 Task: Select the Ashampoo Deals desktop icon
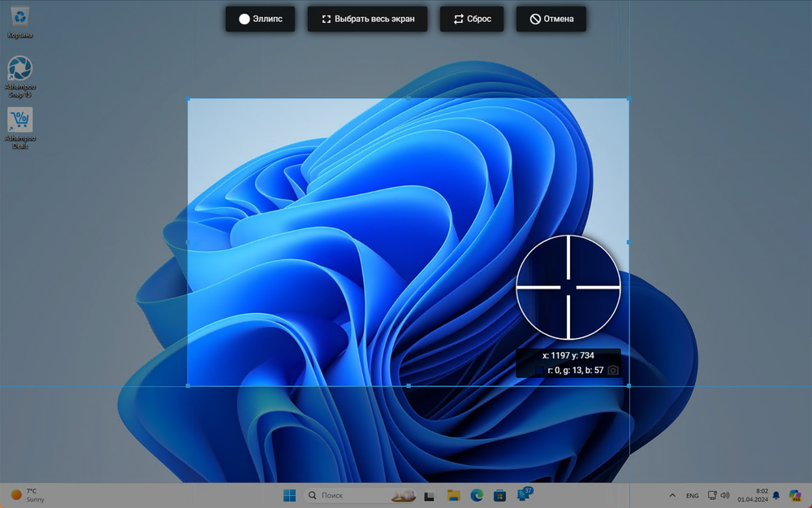(19, 128)
